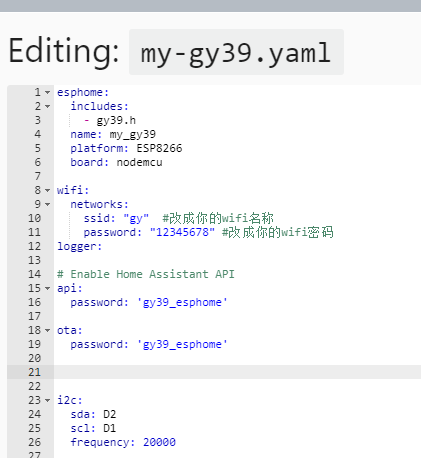Fold the networks block at line 9
This screenshot has width=421, height=458.
click(x=47, y=204)
